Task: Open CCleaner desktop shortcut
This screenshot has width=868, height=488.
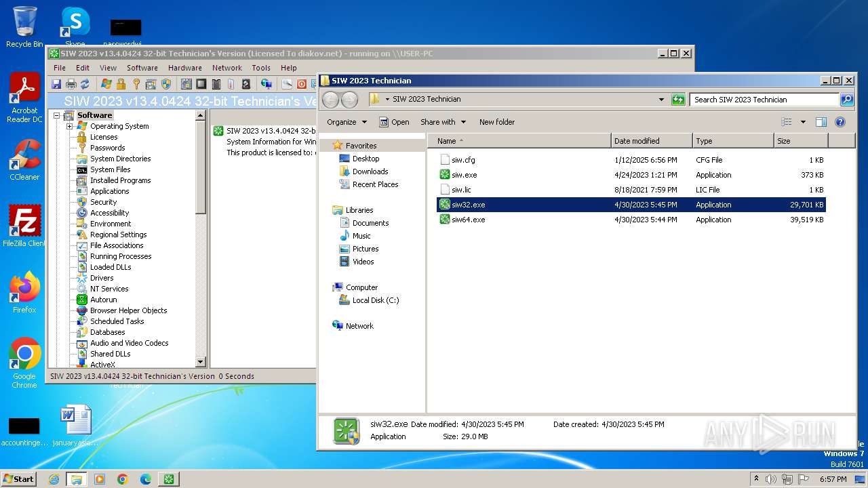Action: [24, 160]
